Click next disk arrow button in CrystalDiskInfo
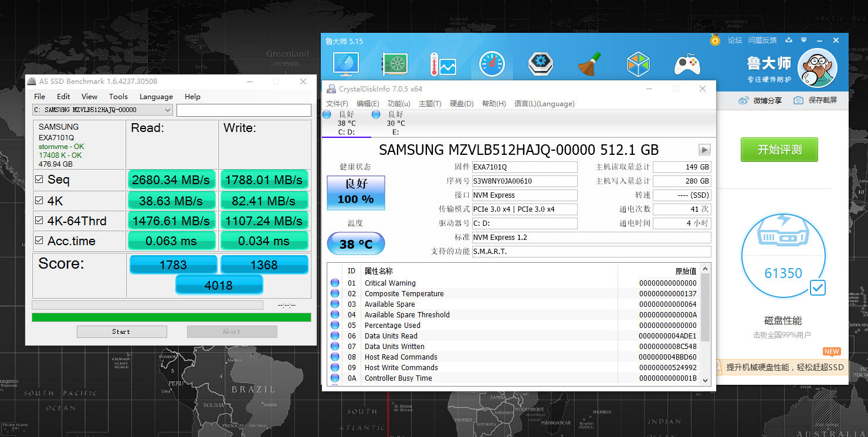 (x=704, y=150)
